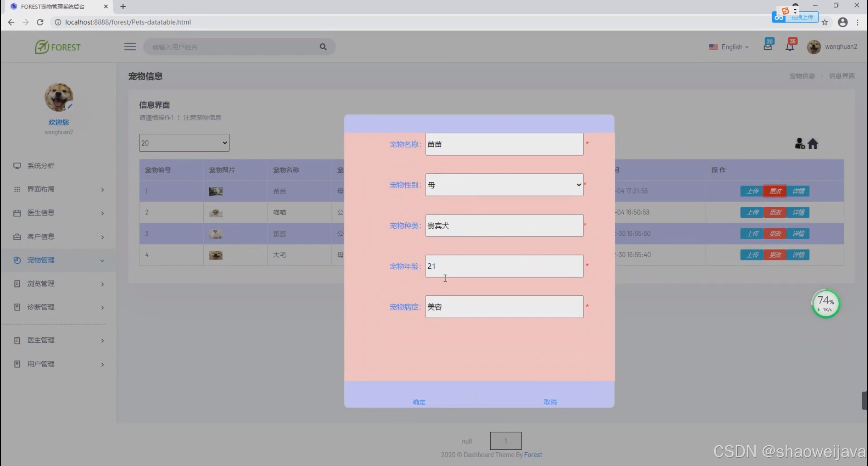This screenshot has height=466, width=868.
Task: Click the add user icon
Action: pyautogui.click(x=800, y=144)
